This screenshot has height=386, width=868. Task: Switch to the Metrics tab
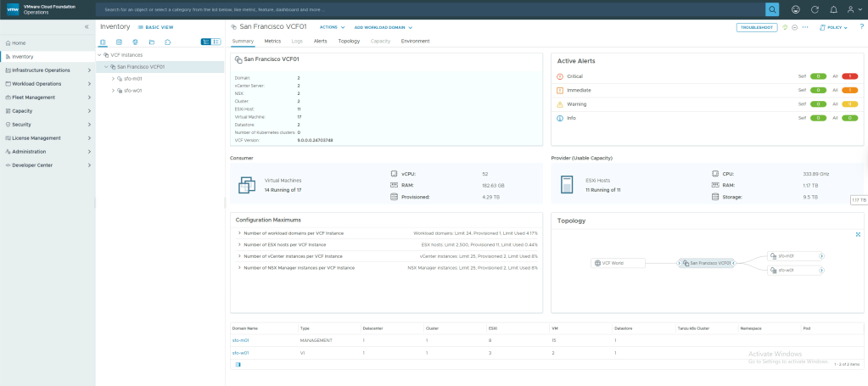[272, 41]
